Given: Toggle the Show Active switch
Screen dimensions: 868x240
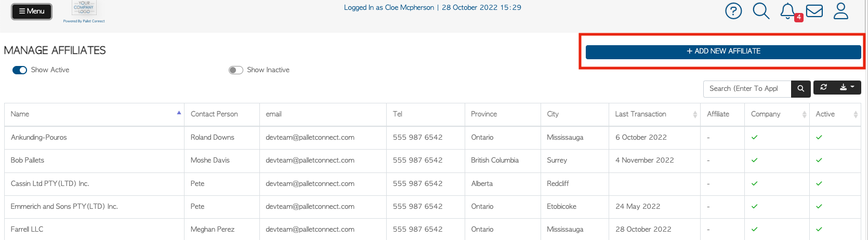Looking at the screenshot, I should tap(20, 70).
